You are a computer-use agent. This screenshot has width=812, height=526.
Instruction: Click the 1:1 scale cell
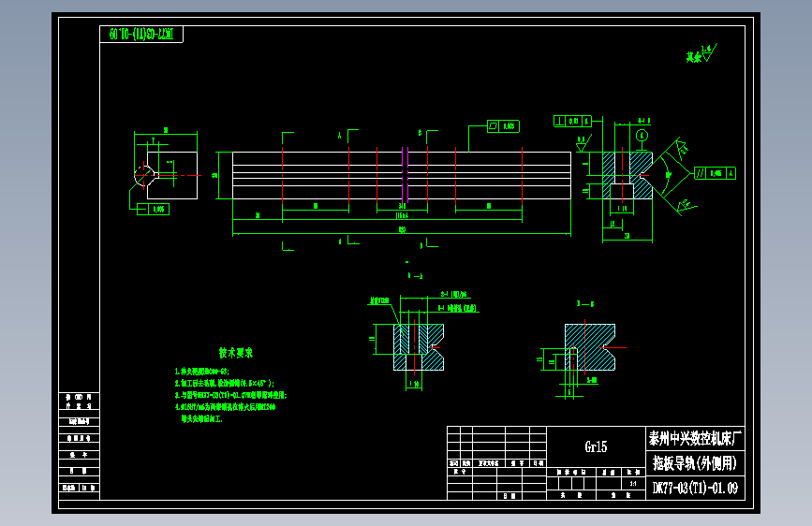pos(633,484)
